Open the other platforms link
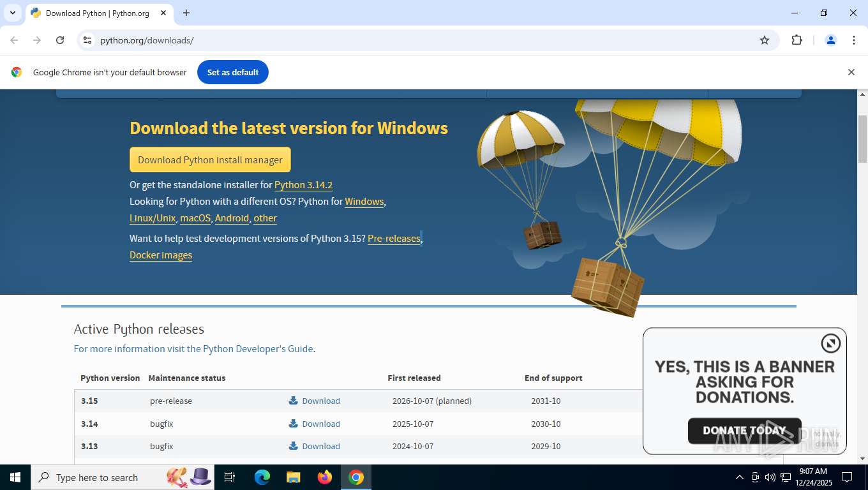The image size is (868, 490). 265,218
